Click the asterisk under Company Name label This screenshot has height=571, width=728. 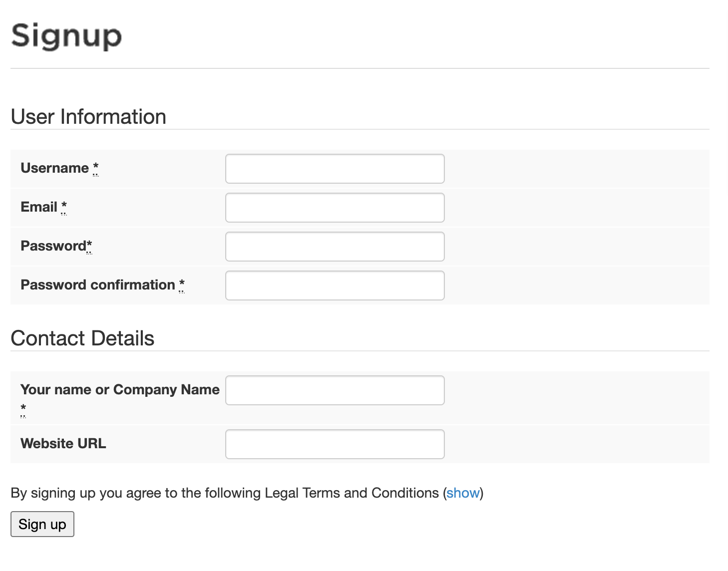click(x=23, y=410)
